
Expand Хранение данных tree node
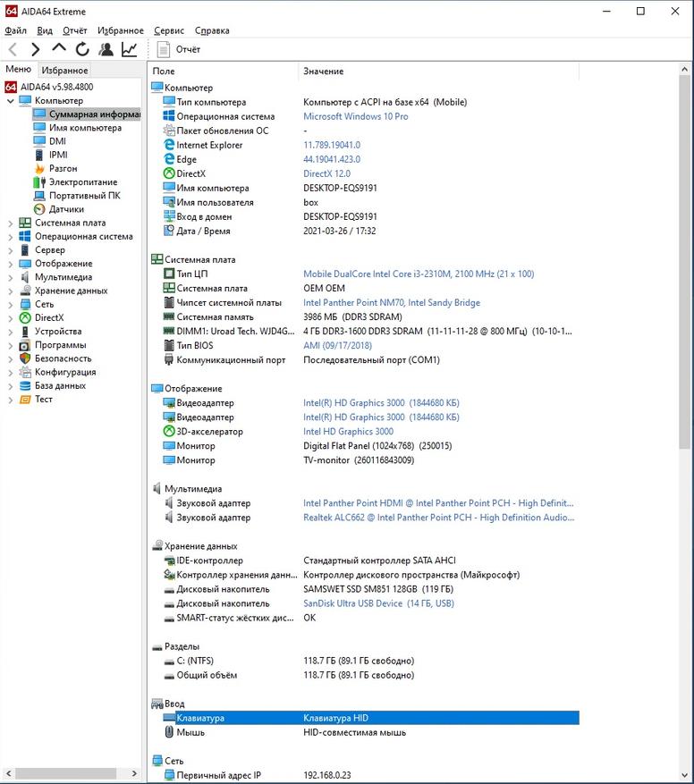tap(10, 291)
